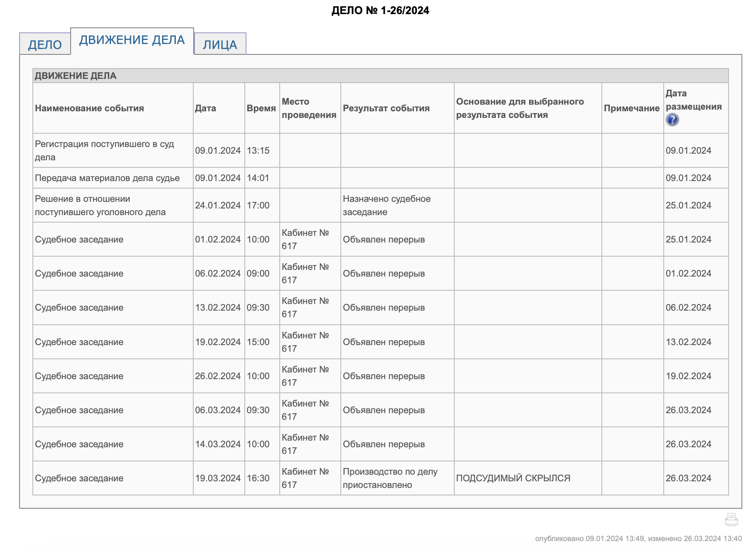Viewport: 756px width, 549px height.
Task: Click the hearing date 13.02.2024
Action: (218, 307)
